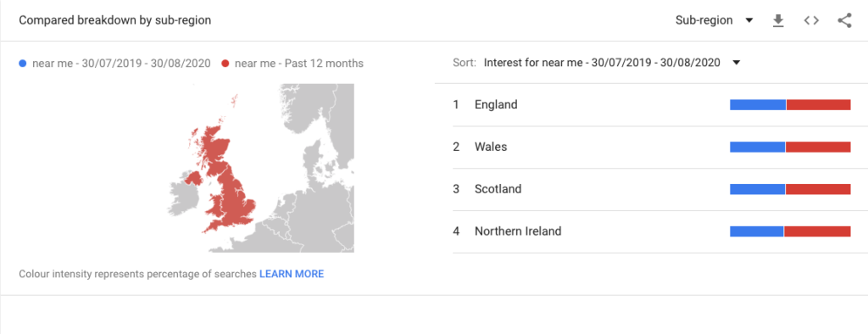This screenshot has width=868, height=334.
Task: Click England's red interest bar
Action: tap(819, 104)
